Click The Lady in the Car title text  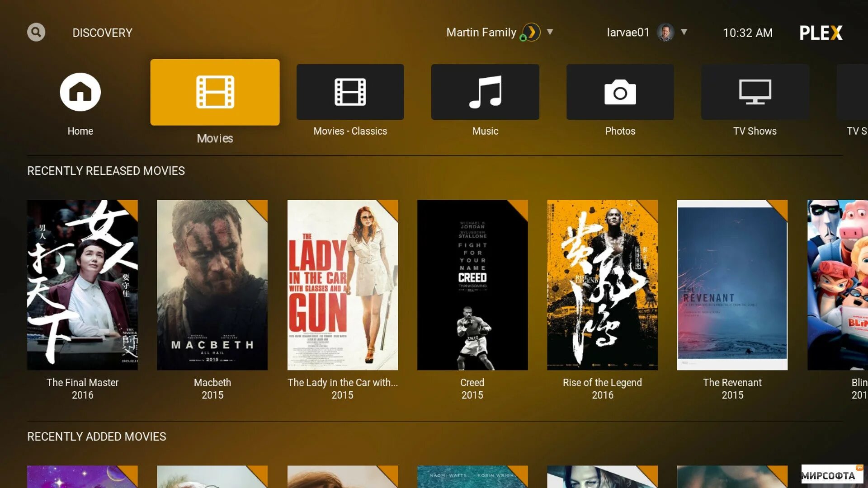pyautogui.click(x=342, y=383)
